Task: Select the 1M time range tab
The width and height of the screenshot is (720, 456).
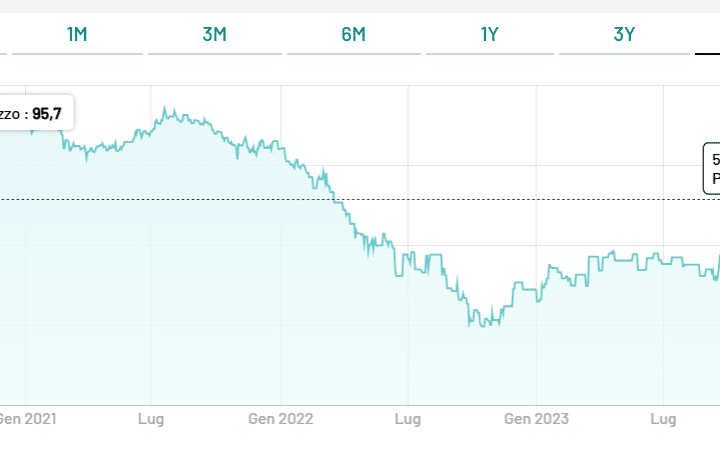Action: tap(77, 35)
